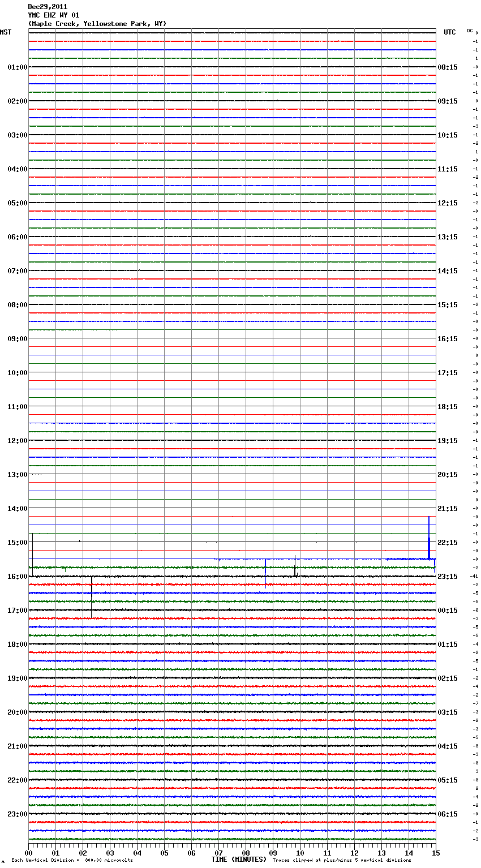Image resolution: width=481 pixels, height=868 pixels.
Task: Select the "06:00" MST hour label
Action: [x=18, y=237]
